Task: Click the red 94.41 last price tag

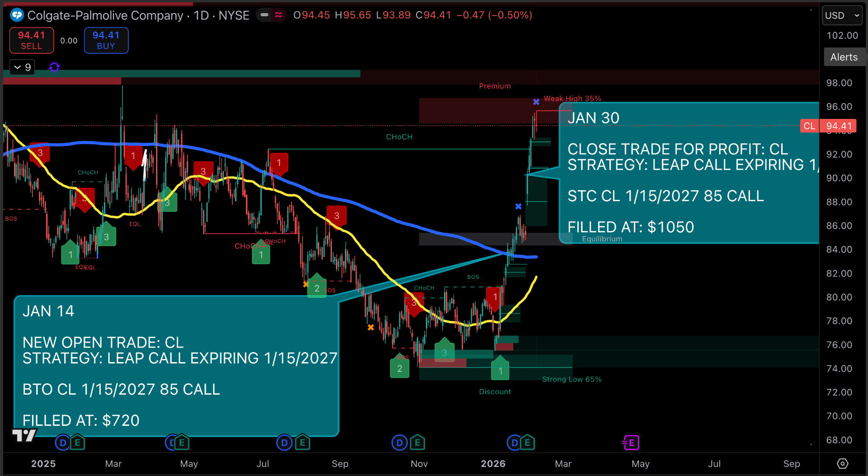Action: click(x=839, y=126)
